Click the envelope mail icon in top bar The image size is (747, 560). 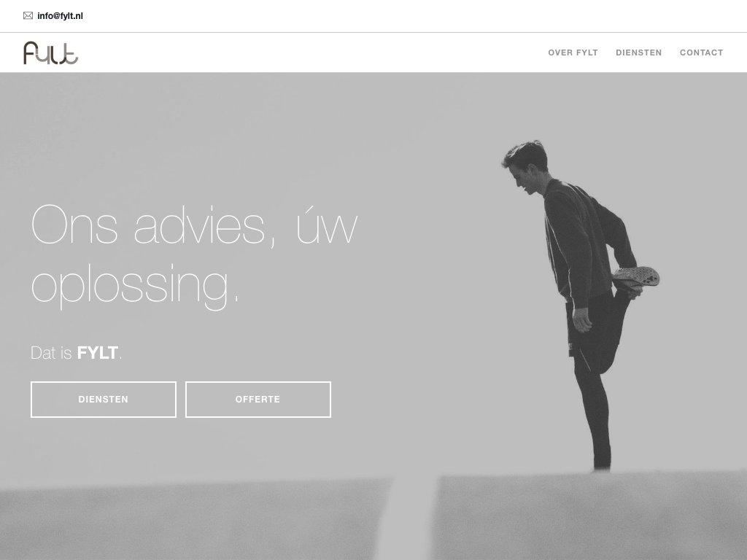click(x=28, y=16)
